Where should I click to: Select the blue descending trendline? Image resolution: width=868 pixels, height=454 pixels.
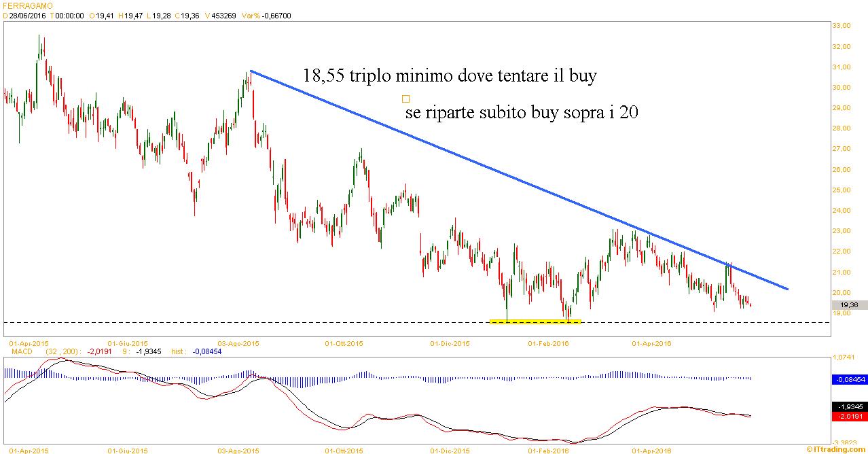click(x=520, y=180)
